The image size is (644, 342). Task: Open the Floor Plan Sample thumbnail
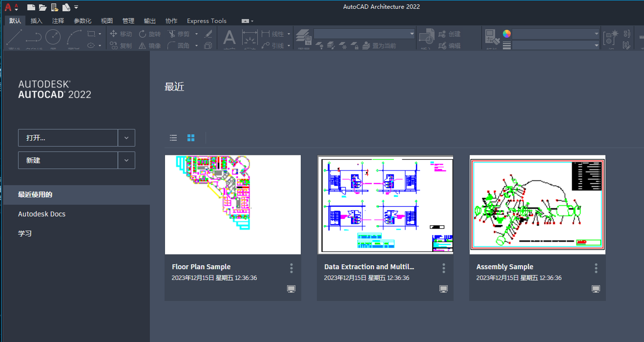pyautogui.click(x=233, y=205)
